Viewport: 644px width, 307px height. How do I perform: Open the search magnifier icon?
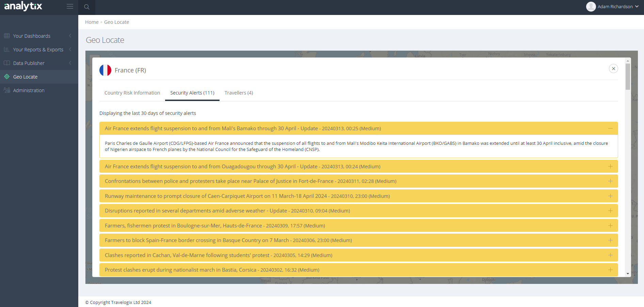(87, 7)
